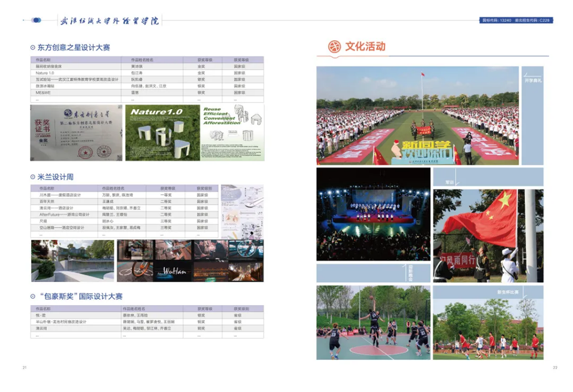Click the 米兰设计周 heading text
This screenshot has width=573, height=392.
pos(55,177)
